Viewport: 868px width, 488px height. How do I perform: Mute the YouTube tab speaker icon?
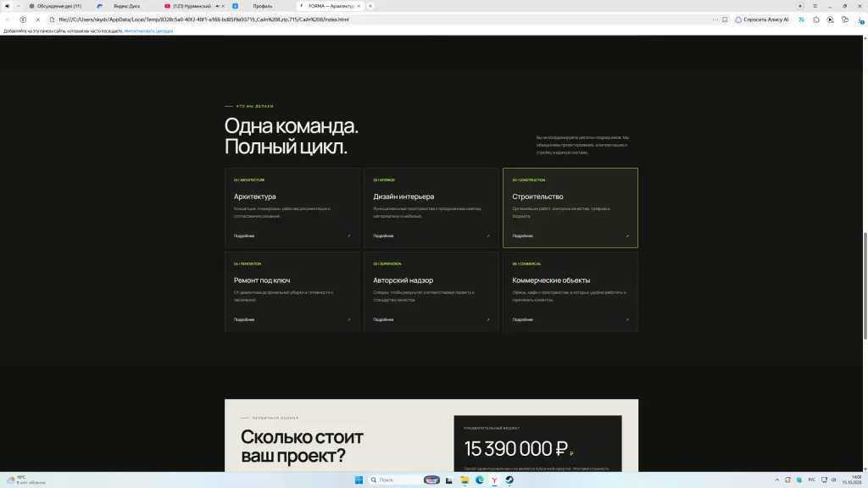coord(218,6)
